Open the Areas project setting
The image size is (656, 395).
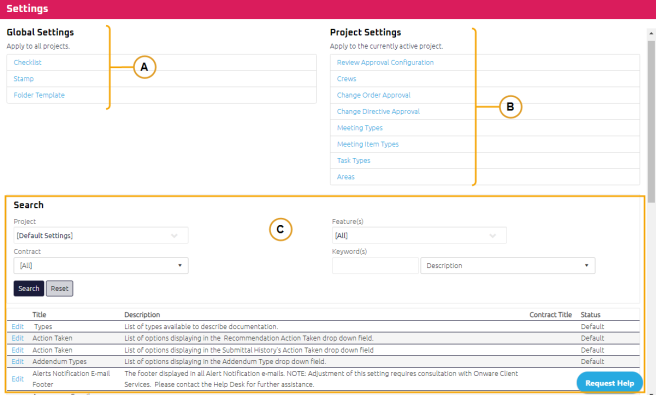[x=346, y=177]
